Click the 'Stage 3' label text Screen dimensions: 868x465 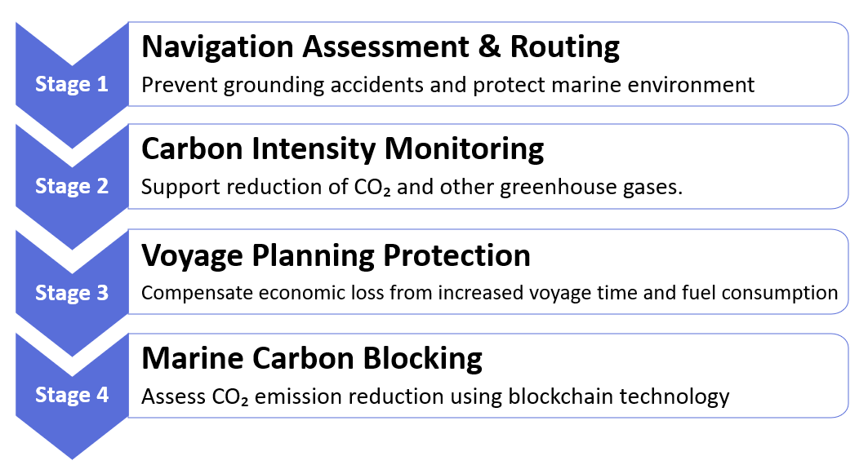click(x=72, y=293)
